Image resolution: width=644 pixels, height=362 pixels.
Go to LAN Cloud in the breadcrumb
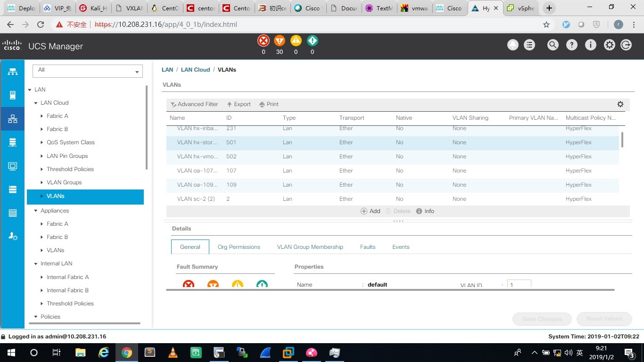pyautogui.click(x=195, y=70)
